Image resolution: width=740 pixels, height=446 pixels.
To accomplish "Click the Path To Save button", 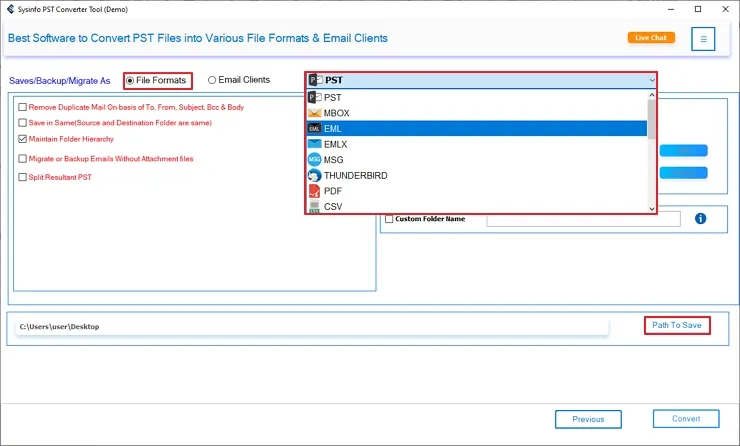I will (x=677, y=325).
